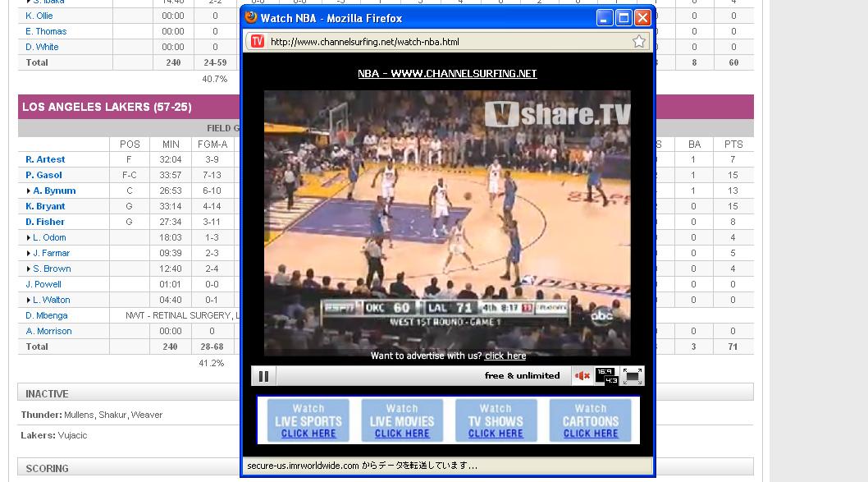
Task: Switch the aspect ratio with the 16:9 4:3 icon
Action: pos(607,375)
